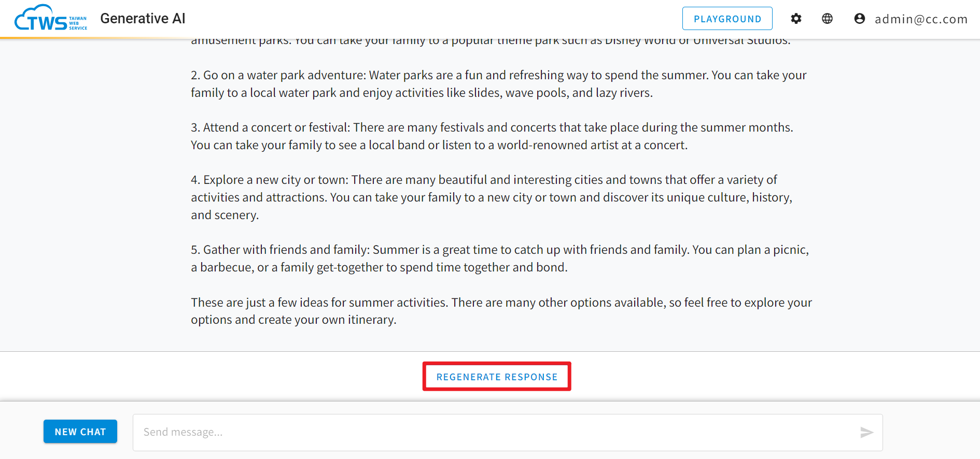980x459 pixels.
Task: Click REGENERATE RESPONSE
Action: click(x=497, y=377)
